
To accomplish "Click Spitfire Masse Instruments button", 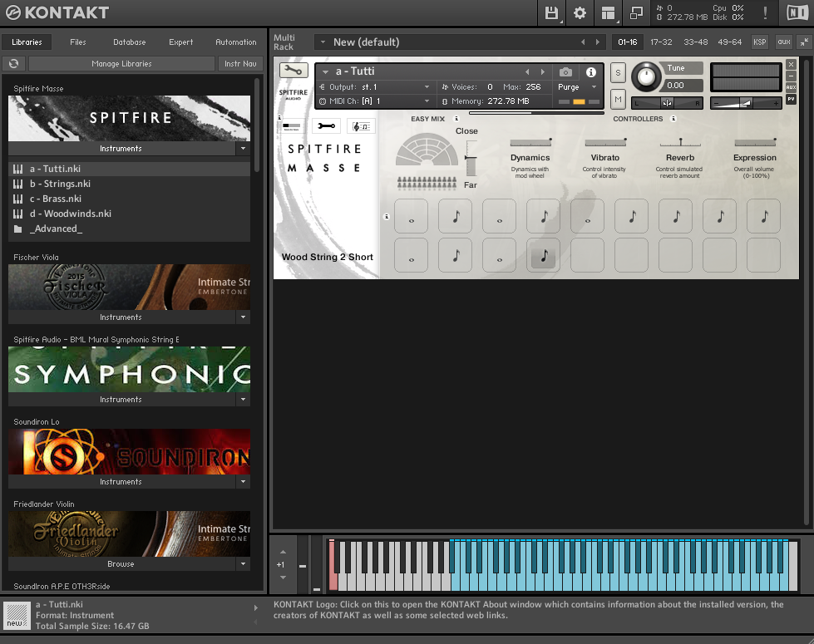I will (121, 149).
